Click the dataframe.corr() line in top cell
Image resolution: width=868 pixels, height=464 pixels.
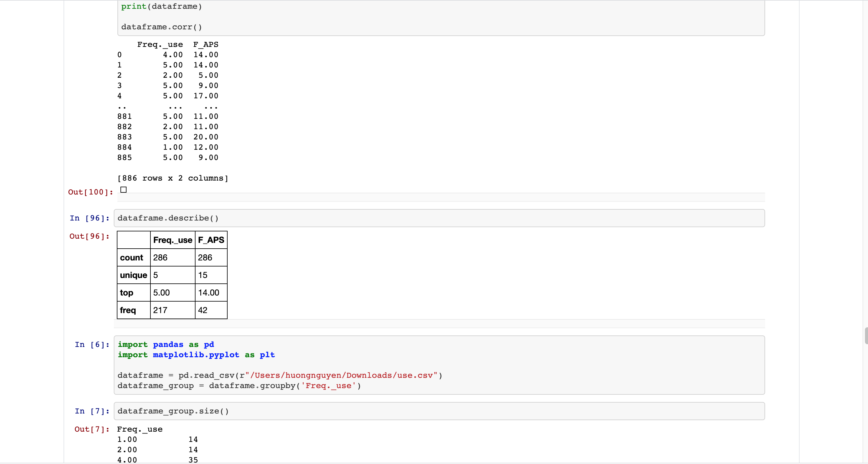coord(161,27)
